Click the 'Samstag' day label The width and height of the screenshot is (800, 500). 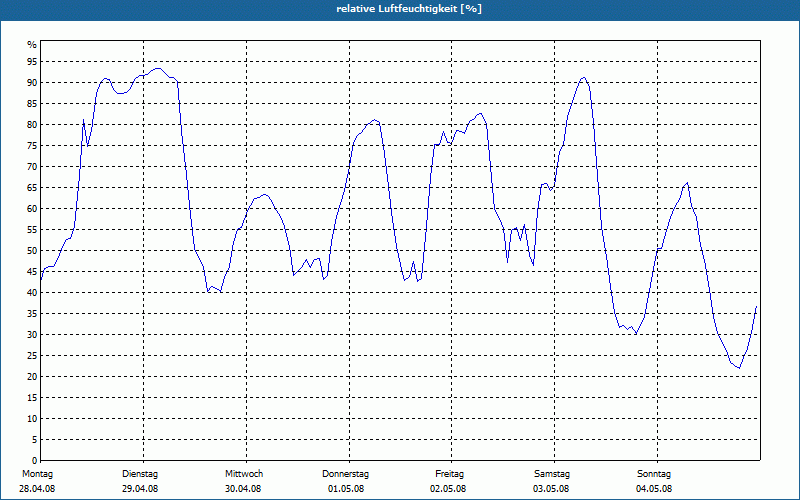552,474
